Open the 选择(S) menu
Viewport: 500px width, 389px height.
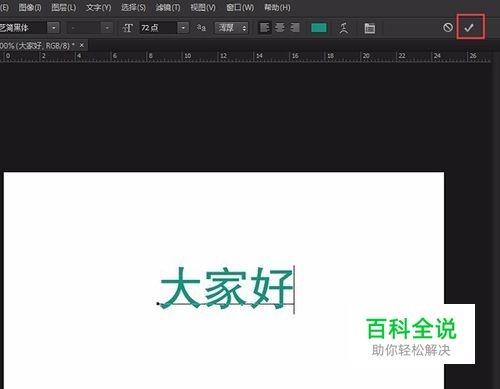pyautogui.click(x=133, y=7)
